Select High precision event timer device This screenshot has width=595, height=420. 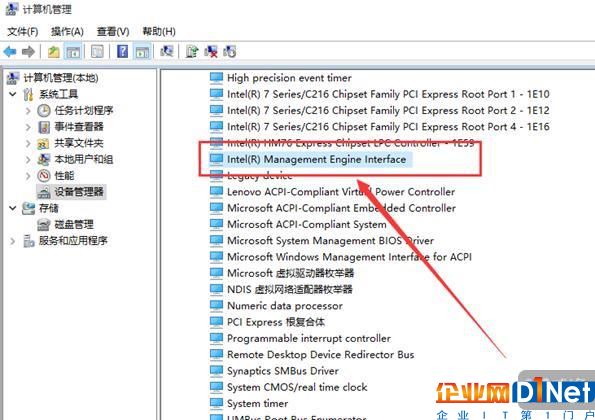pos(289,78)
